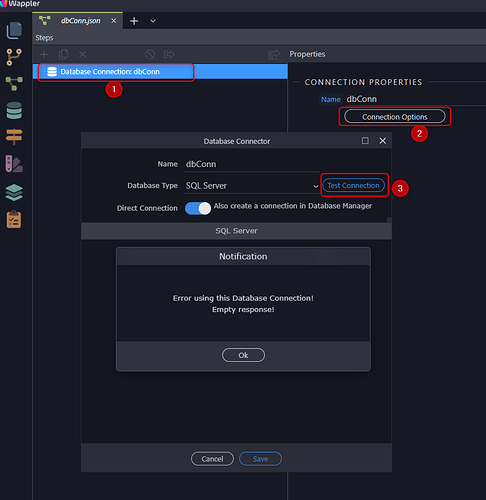Click the share icon beside Properties
486x500 pixels.
click(274, 54)
